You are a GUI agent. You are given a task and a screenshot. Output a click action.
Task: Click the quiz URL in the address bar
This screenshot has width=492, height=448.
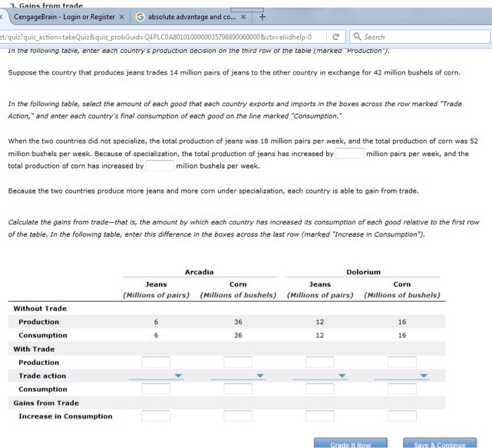click(156, 37)
